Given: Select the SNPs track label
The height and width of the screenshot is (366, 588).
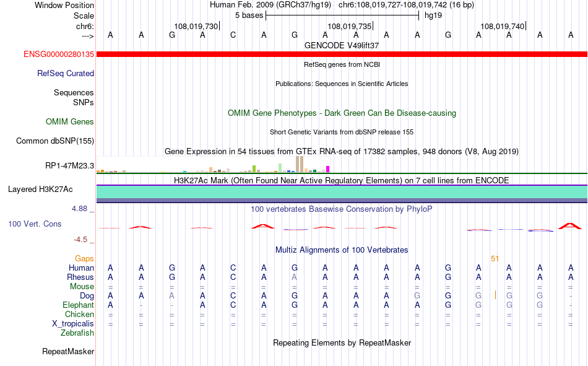Looking at the screenshot, I should pos(84,102).
